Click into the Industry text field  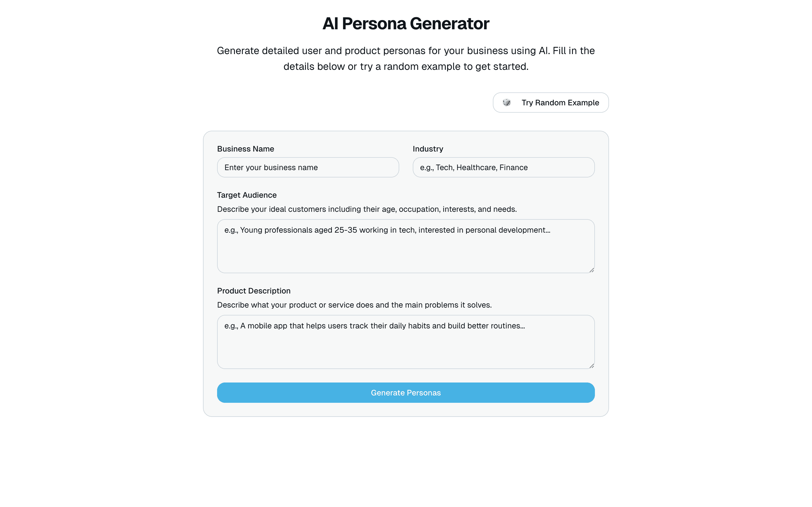(503, 167)
